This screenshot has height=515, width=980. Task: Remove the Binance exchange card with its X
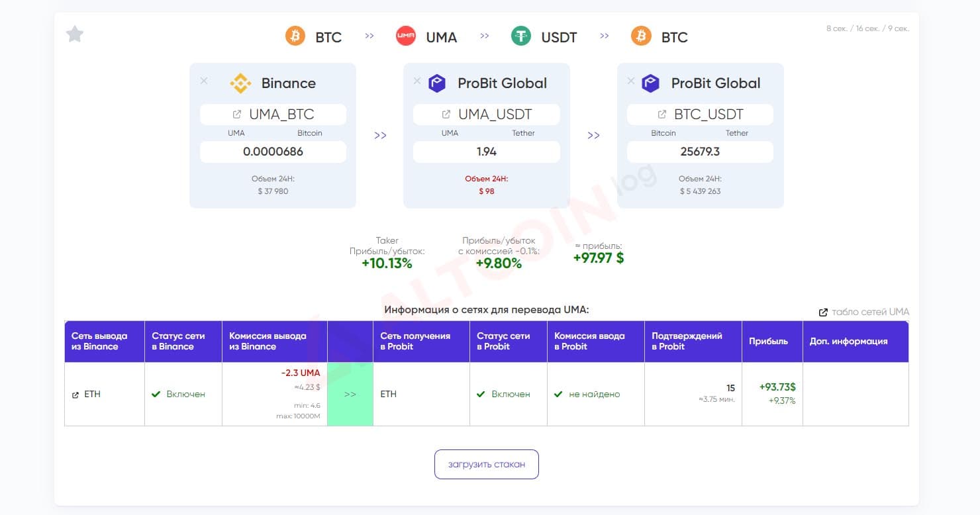pyautogui.click(x=204, y=81)
